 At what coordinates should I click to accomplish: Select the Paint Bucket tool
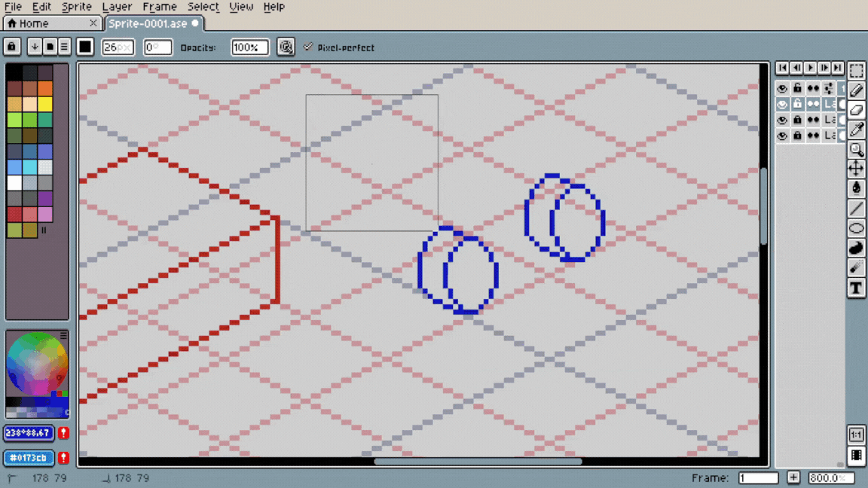(x=857, y=189)
